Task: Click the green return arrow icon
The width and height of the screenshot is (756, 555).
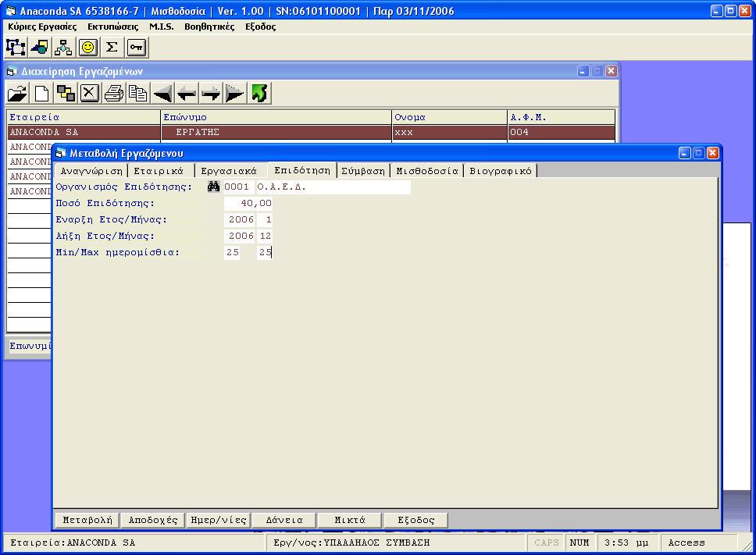Action: 259,93
